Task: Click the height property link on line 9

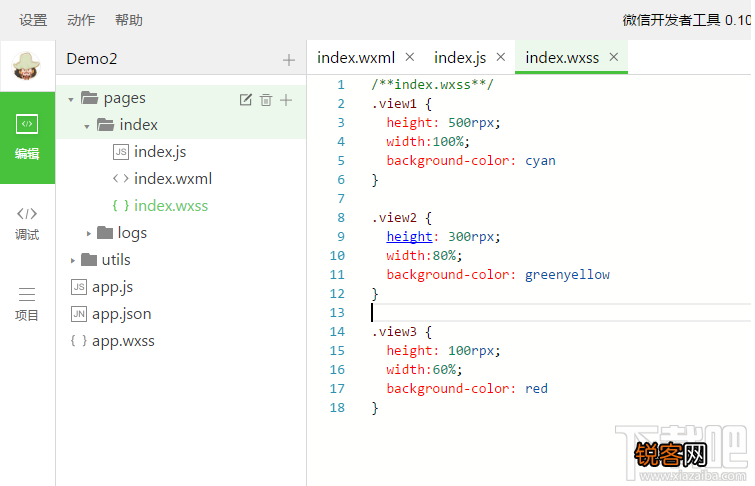Action: (x=409, y=237)
